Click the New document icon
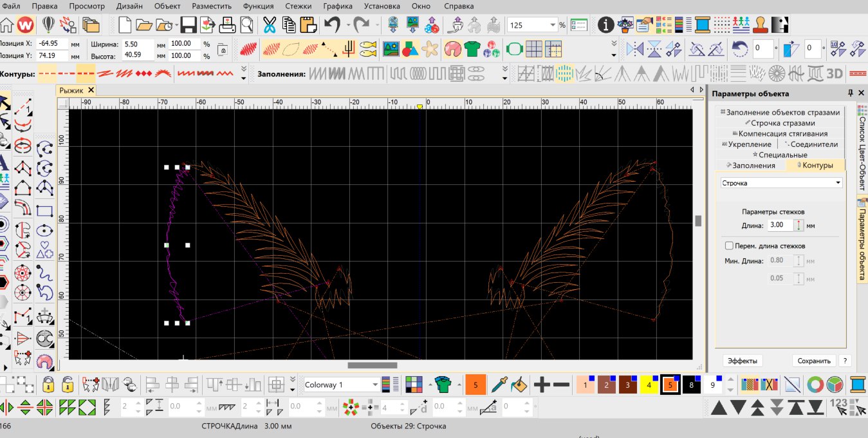The height and width of the screenshot is (438, 868). click(x=124, y=25)
